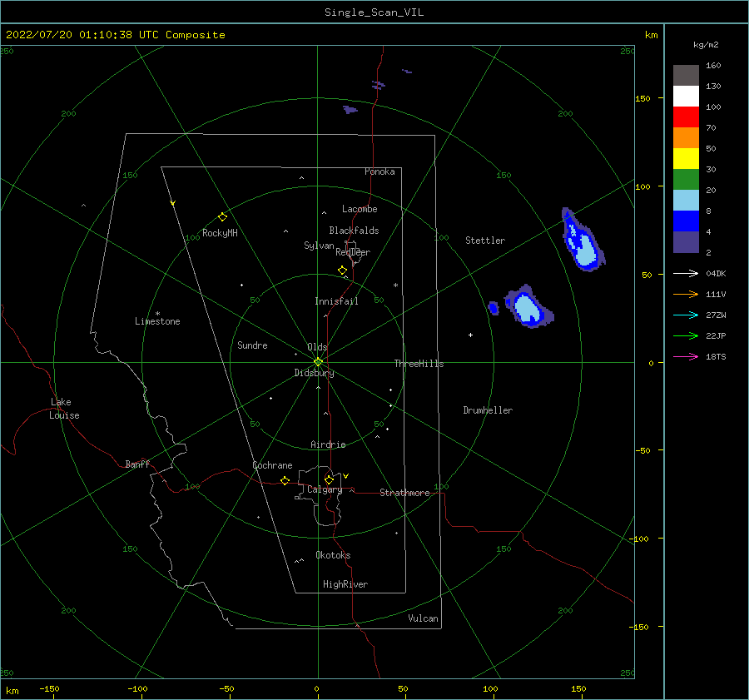Click the yellow V marker northwest of RockyMH
This screenshot has height=700, width=749.
tap(172, 203)
